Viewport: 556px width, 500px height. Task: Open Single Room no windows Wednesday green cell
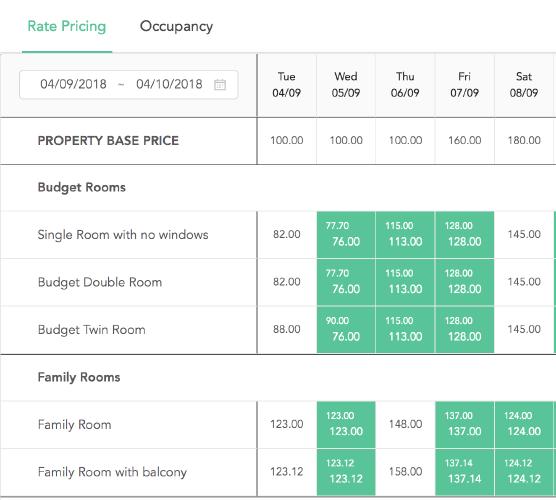pyautogui.click(x=346, y=234)
